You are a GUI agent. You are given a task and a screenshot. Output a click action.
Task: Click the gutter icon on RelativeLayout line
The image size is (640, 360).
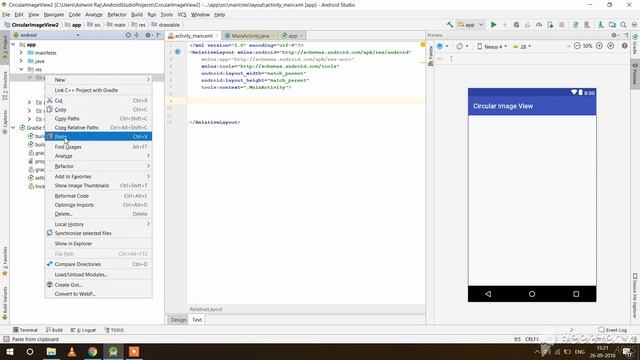178,52
